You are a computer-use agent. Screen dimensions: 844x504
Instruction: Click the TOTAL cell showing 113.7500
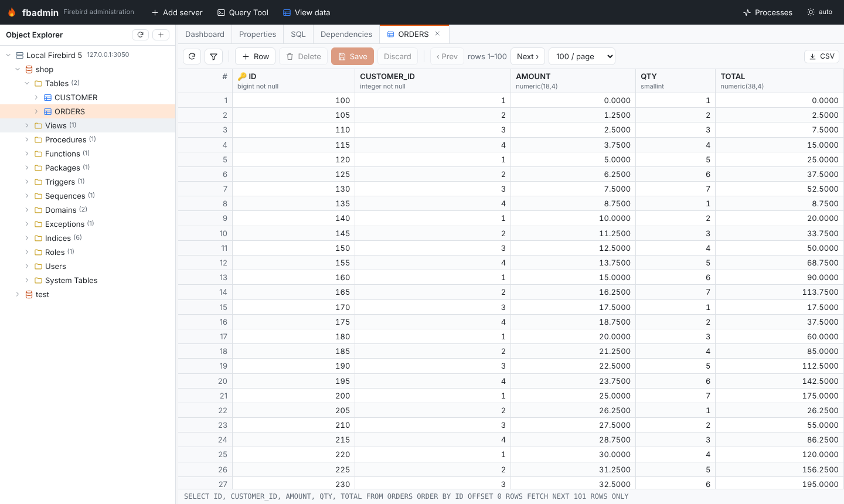pyautogui.click(x=780, y=292)
